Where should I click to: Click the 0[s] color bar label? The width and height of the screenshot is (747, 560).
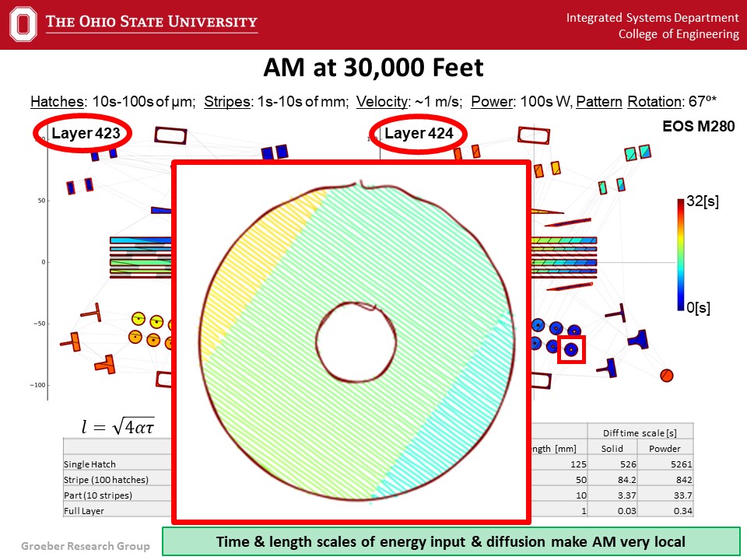point(699,308)
